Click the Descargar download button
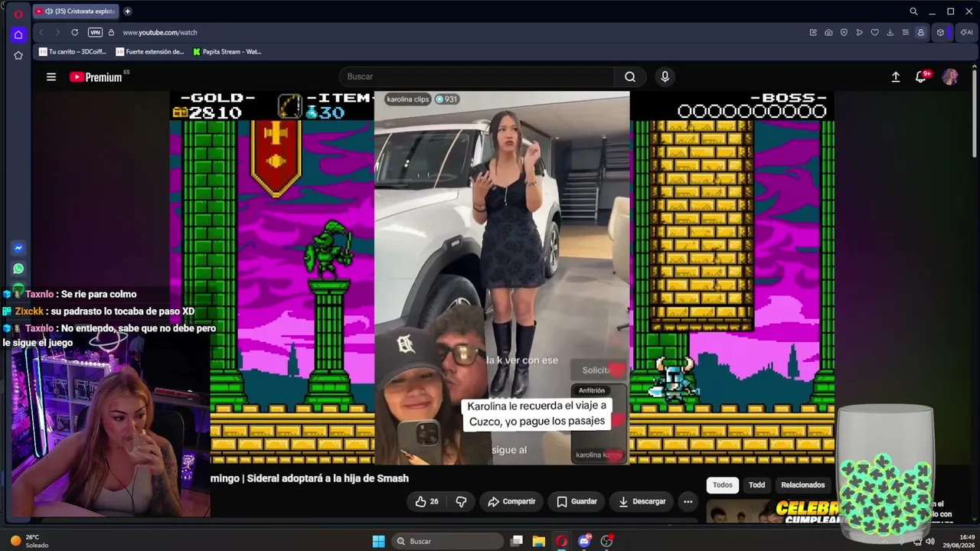 (642, 501)
